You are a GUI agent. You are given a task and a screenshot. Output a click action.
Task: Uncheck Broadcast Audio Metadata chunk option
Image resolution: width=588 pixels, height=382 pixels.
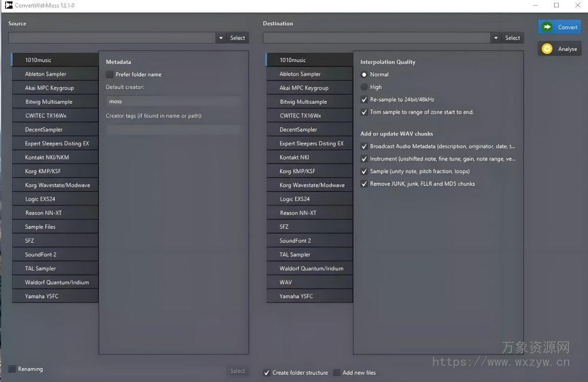coord(364,146)
